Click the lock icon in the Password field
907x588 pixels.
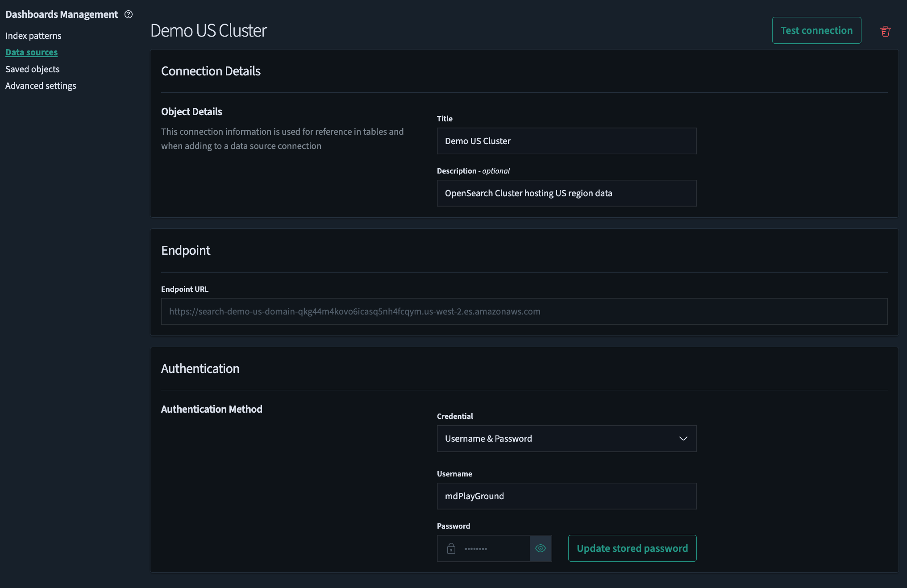tap(451, 548)
